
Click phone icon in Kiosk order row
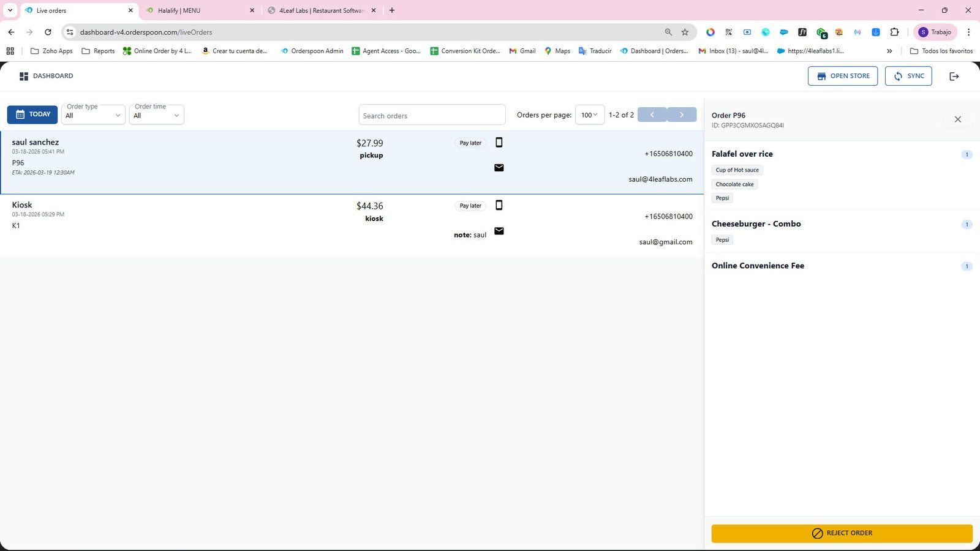tap(499, 205)
